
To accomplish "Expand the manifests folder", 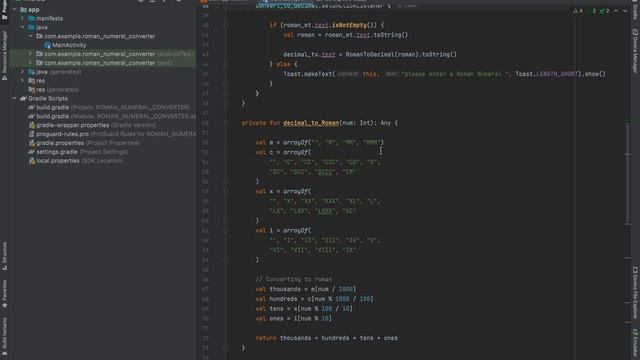I will pos(22,18).
